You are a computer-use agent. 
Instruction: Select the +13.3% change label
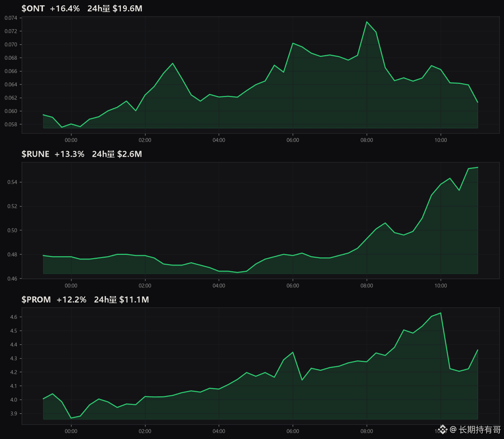pos(69,154)
